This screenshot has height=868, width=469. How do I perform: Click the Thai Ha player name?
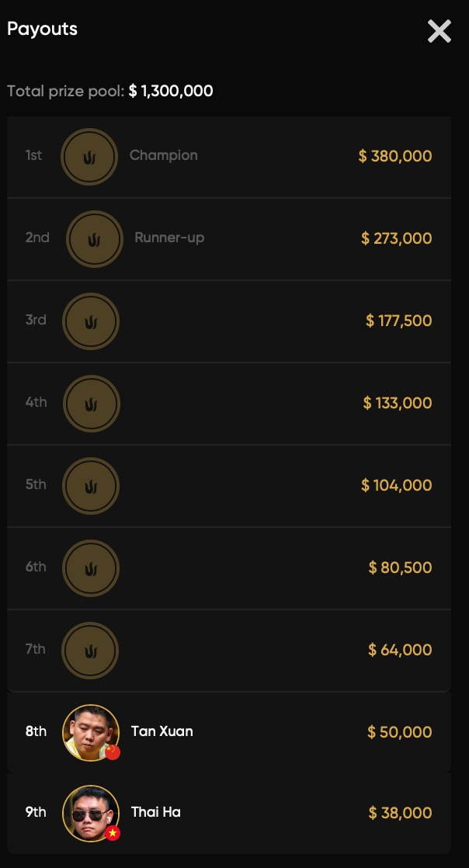pyautogui.click(x=156, y=812)
